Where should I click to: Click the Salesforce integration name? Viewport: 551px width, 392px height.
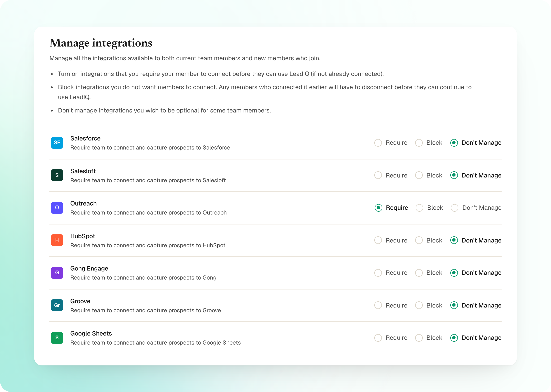[x=85, y=138]
